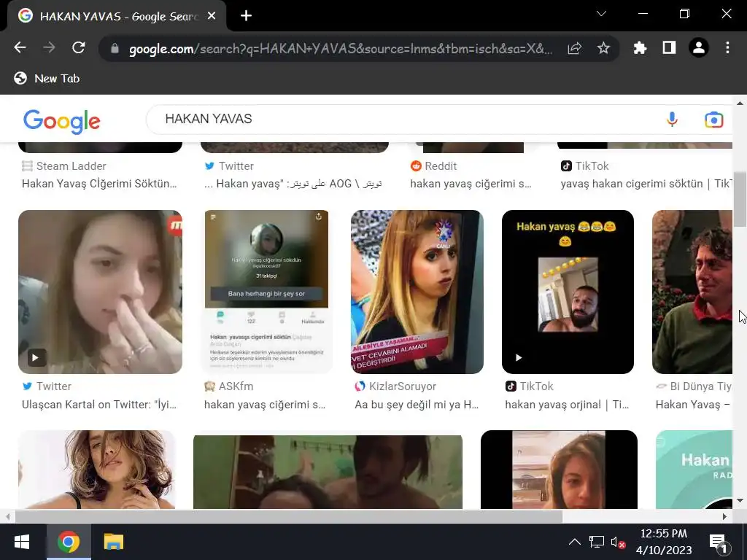
Task: Click the scrollbar down arrow
Action: point(740,500)
